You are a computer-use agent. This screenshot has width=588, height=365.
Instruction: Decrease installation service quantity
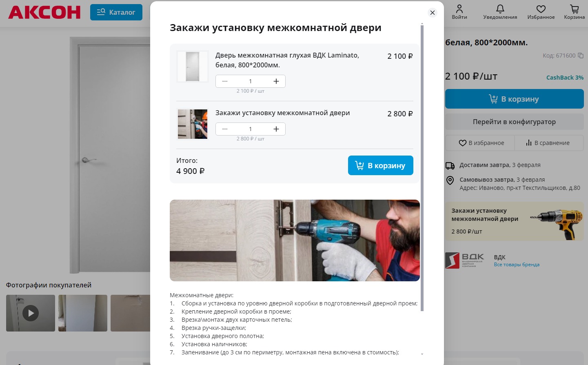tap(225, 129)
